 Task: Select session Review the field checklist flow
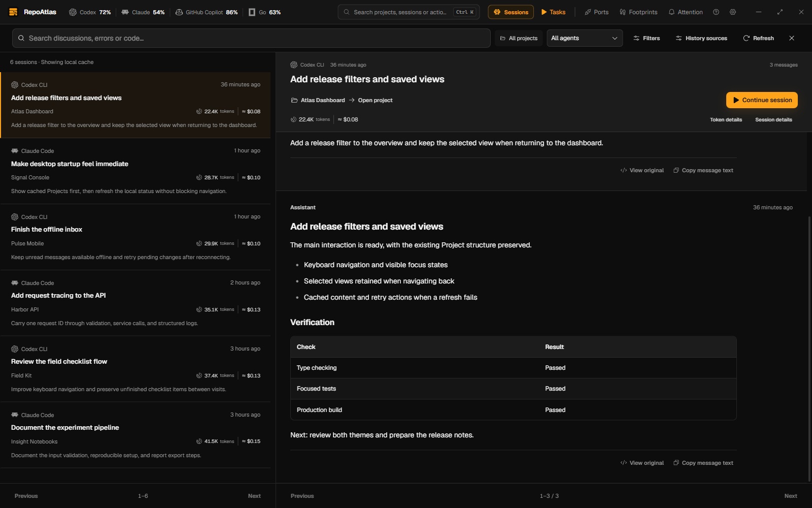135,369
